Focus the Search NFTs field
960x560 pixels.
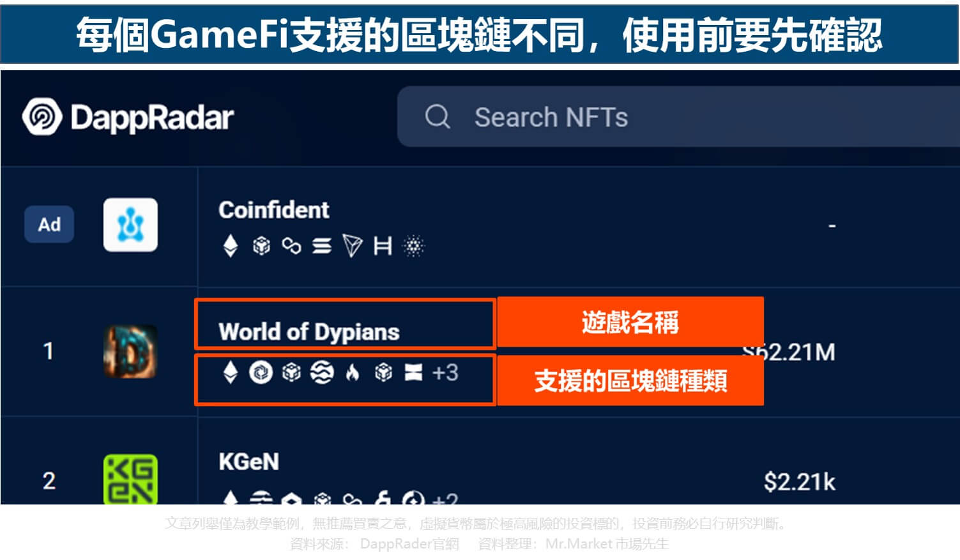click(x=678, y=117)
